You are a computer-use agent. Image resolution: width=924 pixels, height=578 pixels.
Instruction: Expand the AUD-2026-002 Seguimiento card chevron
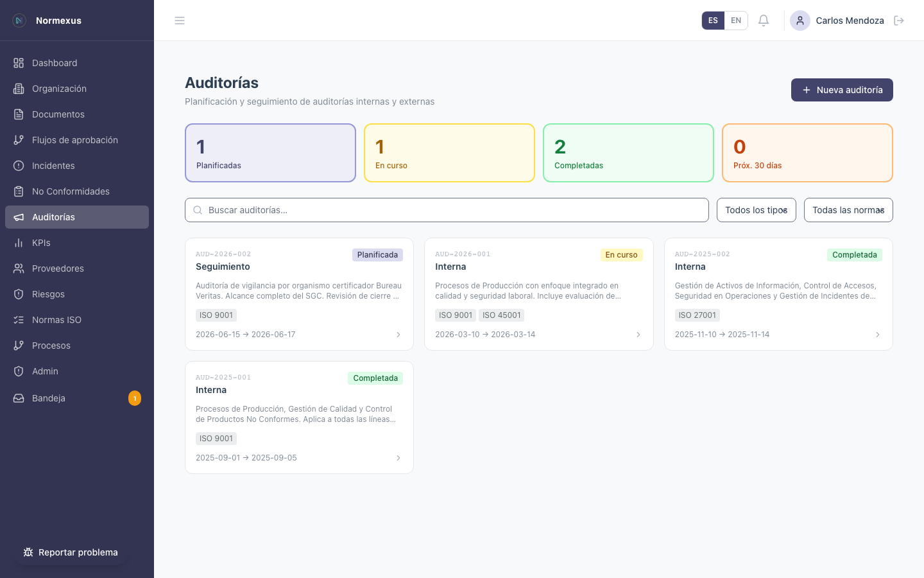(x=398, y=335)
